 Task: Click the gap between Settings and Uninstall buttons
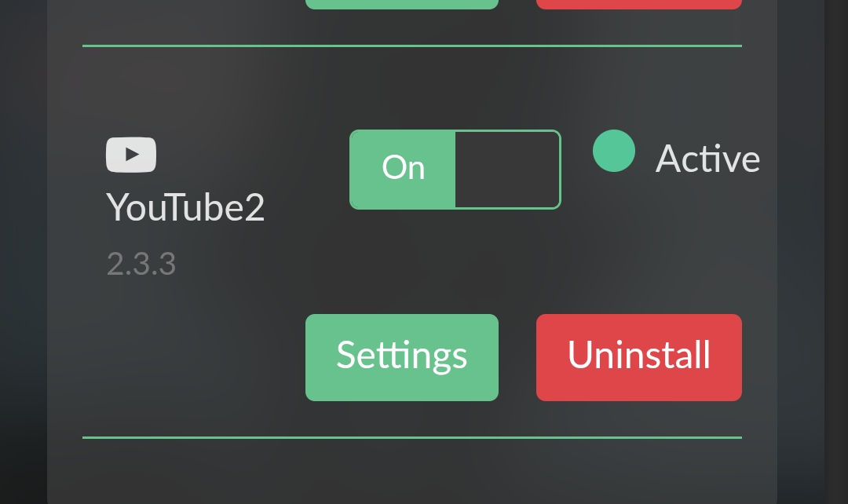pyautogui.click(x=517, y=357)
